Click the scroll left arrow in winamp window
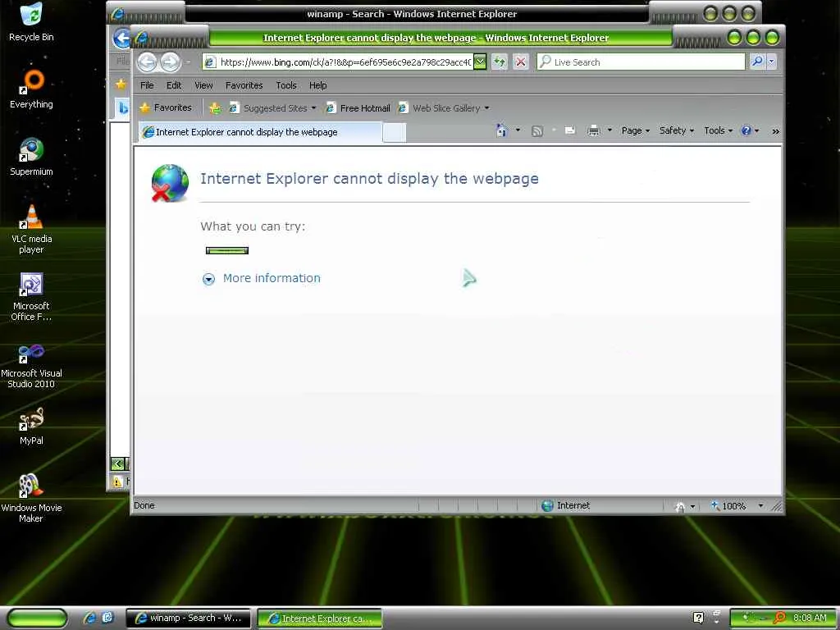 point(117,463)
